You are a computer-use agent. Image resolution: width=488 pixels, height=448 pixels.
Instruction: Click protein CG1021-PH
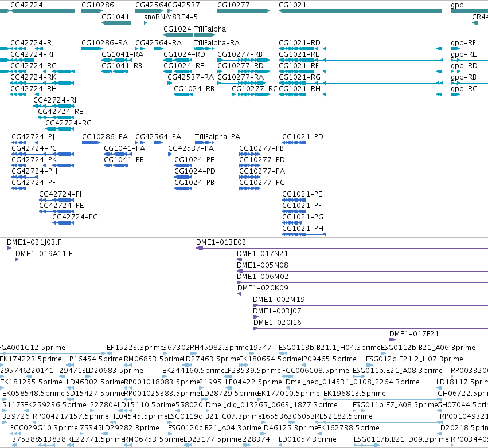coord(303,229)
